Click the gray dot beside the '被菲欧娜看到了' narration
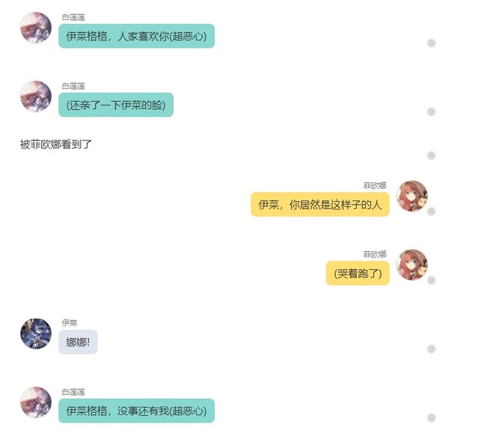This screenshot has width=479, height=448. pyautogui.click(x=431, y=156)
